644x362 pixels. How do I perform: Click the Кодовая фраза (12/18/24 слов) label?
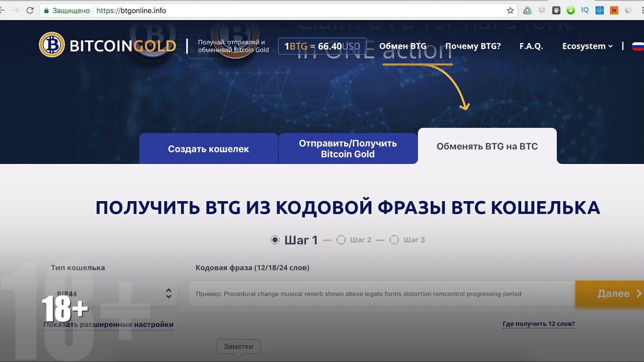coord(253,268)
